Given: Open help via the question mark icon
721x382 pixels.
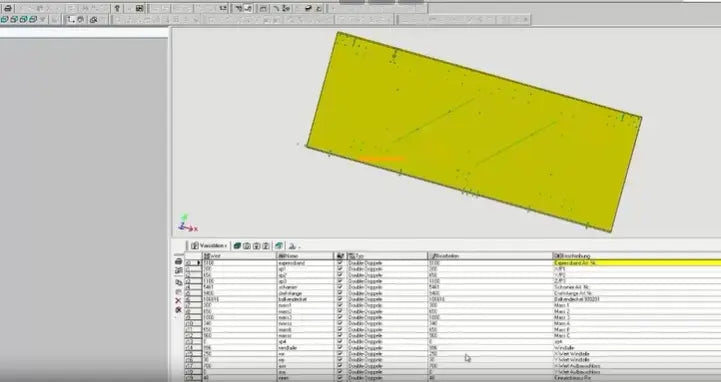Looking at the screenshot, I should click(x=117, y=8).
